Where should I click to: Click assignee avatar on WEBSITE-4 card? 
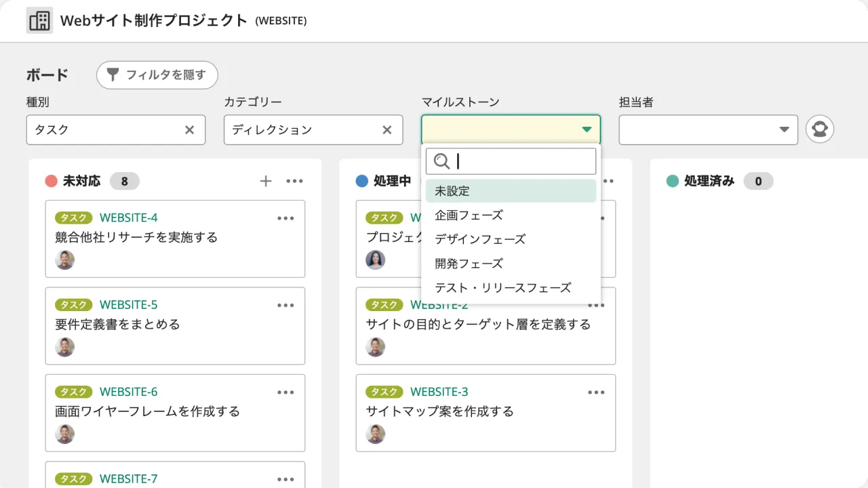[x=65, y=260]
